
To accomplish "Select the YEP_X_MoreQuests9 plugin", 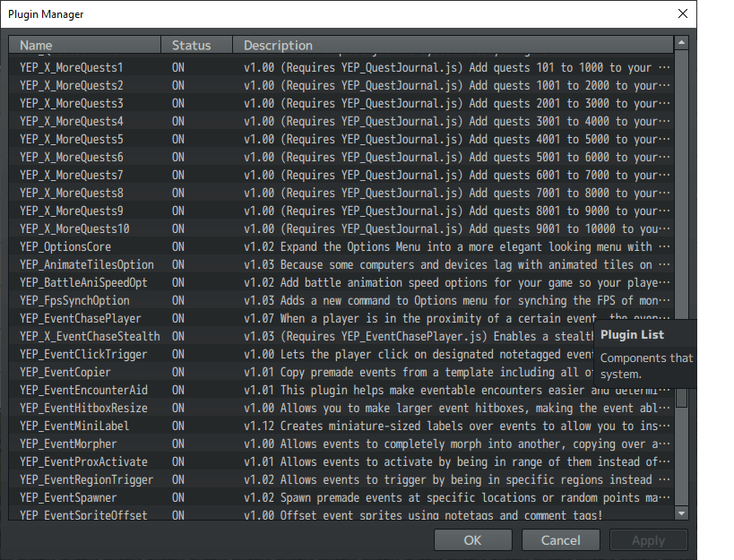I will 341,211.
